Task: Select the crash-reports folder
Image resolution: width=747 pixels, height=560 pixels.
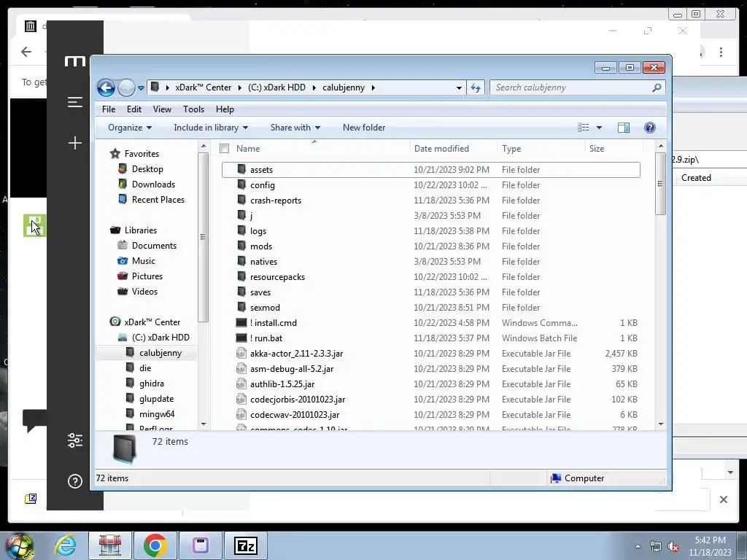Action: pos(275,201)
